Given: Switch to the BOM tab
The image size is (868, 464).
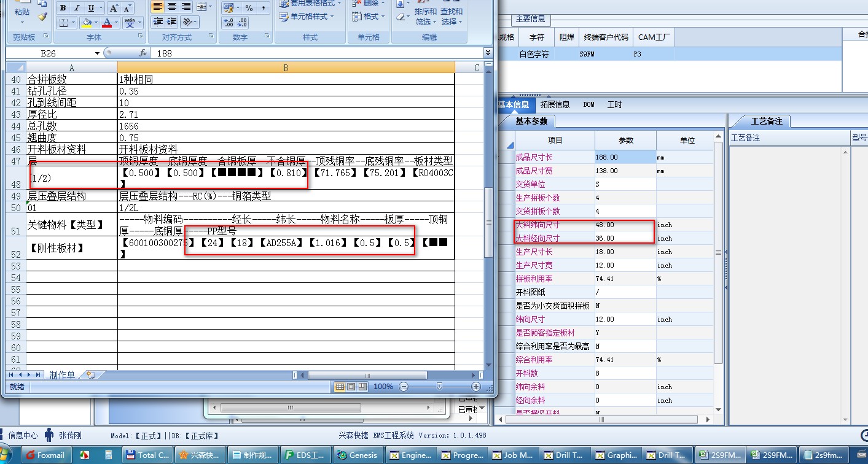Looking at the screenshot, I should coord(588,104).
